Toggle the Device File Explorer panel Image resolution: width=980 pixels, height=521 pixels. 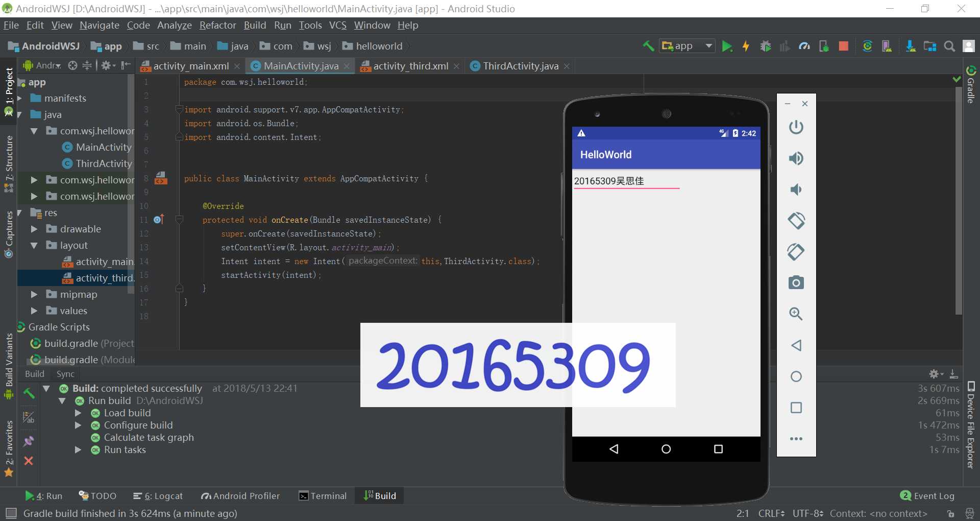971,425
